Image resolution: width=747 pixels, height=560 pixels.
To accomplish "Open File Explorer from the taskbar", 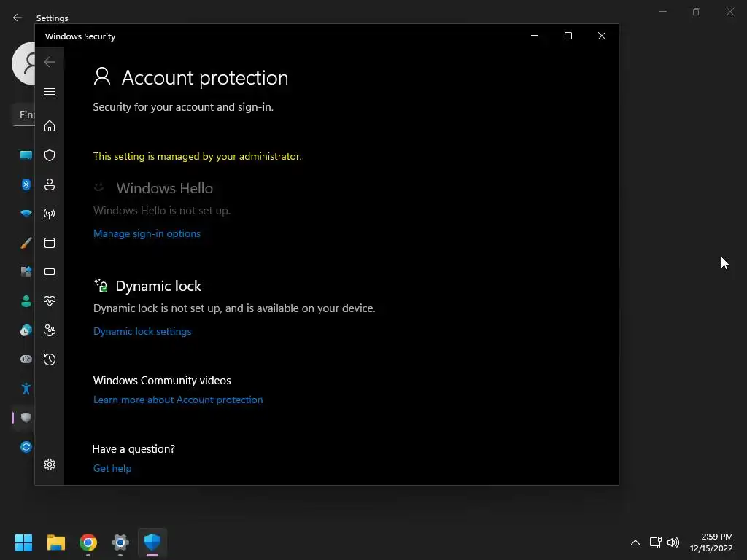I will [55, 542].
